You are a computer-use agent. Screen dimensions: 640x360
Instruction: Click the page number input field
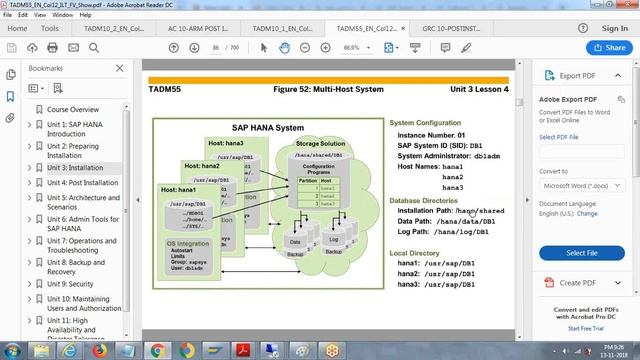[x=216, y=48]
